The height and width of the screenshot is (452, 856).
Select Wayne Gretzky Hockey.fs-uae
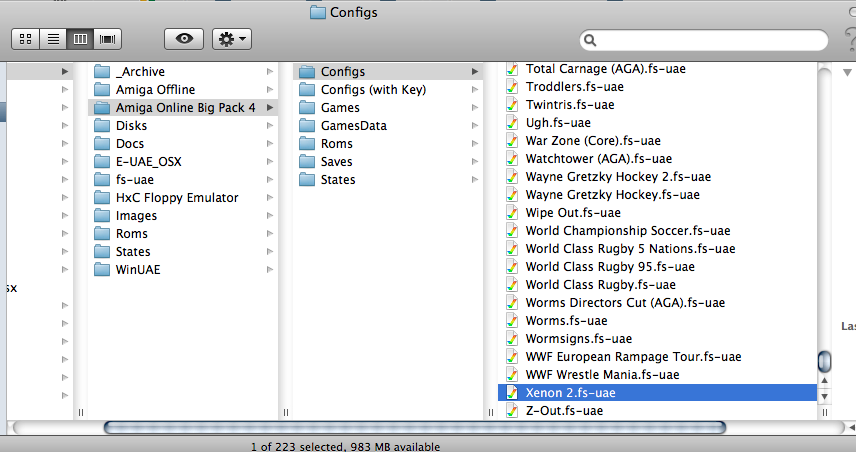click(x=657, y=195)
